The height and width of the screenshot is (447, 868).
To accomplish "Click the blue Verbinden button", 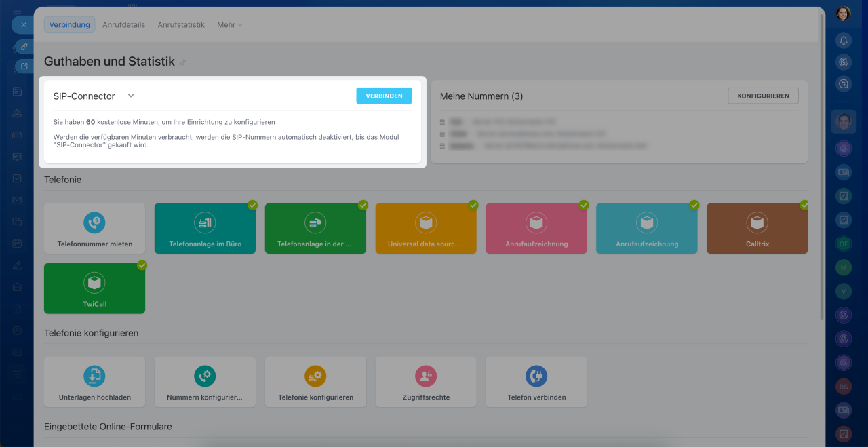I will (384, 96).
